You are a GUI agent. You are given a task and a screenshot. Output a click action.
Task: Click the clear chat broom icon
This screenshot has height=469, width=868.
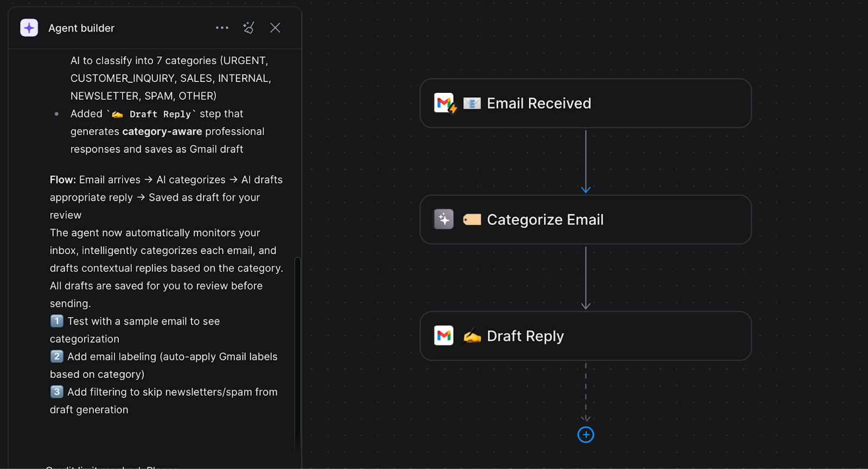point(248,28)
